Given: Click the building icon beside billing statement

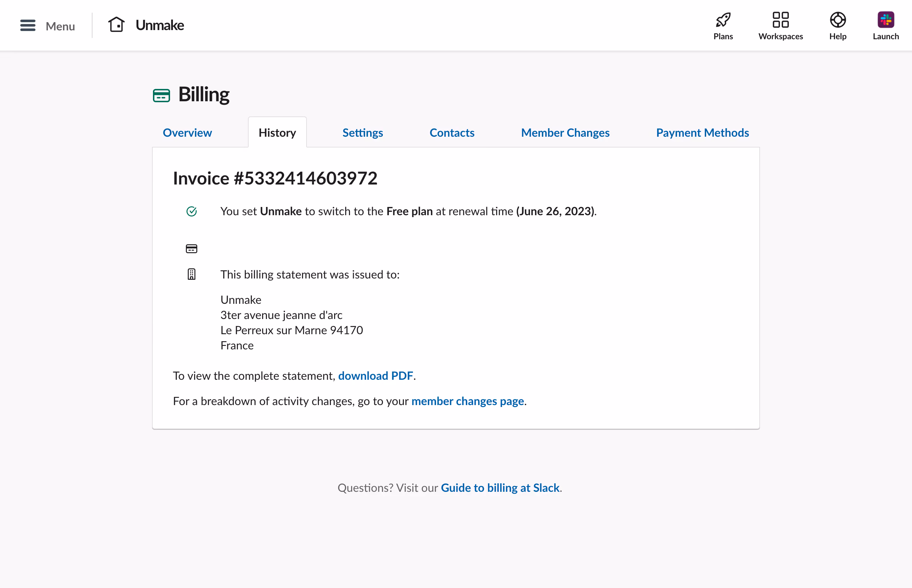Looking at the screenshot, I should pos(191,274).
